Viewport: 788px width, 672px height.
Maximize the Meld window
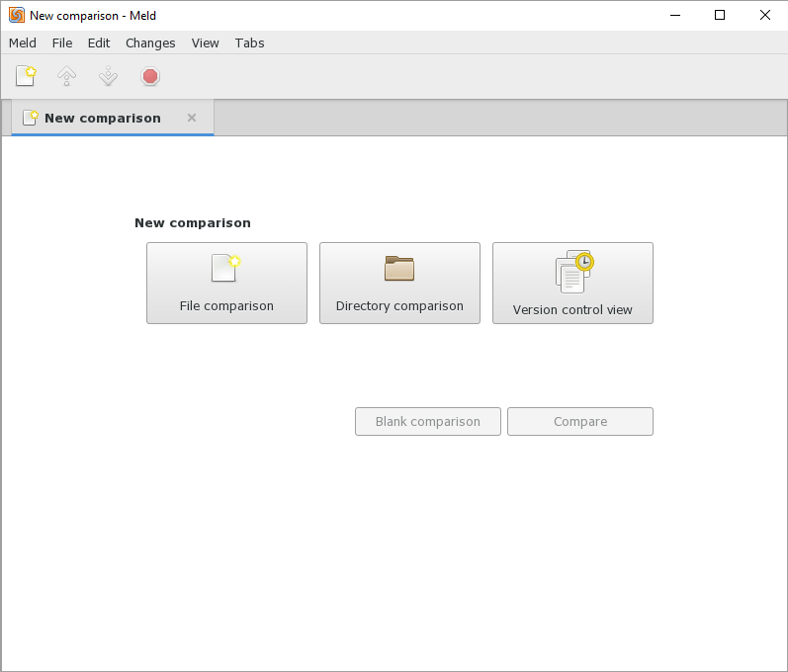(x=720, y=15)
